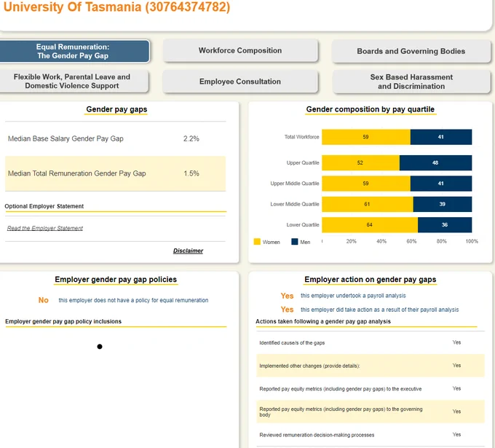
Task: Go to Employee Consultation tab
Action: click(x=240, y=82)
